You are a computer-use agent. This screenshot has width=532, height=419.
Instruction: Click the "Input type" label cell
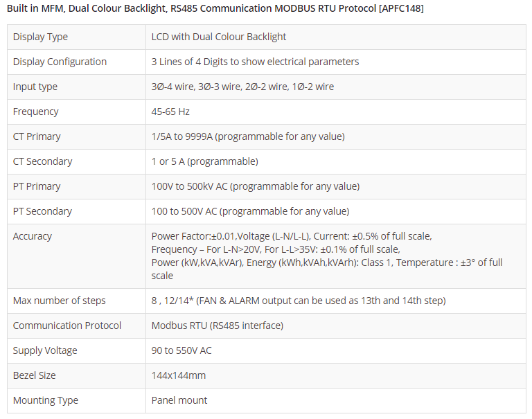35,87
